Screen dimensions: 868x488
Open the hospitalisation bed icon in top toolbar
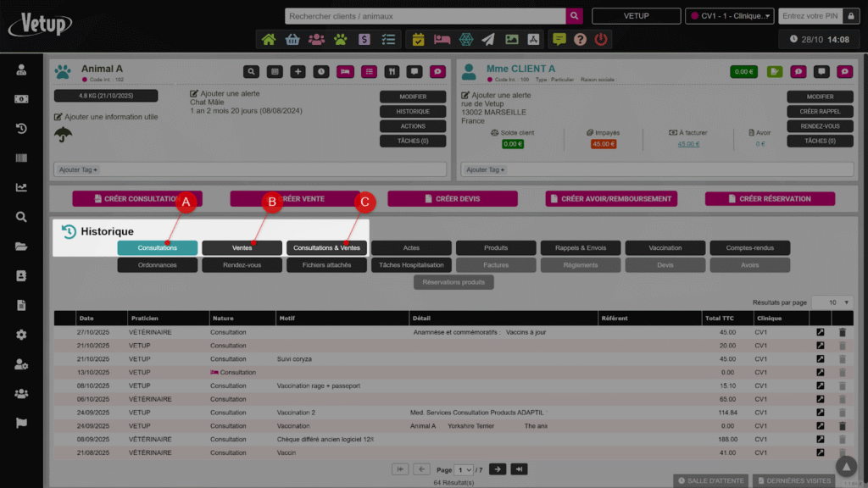pyautogui.click(x=442, y=39)
